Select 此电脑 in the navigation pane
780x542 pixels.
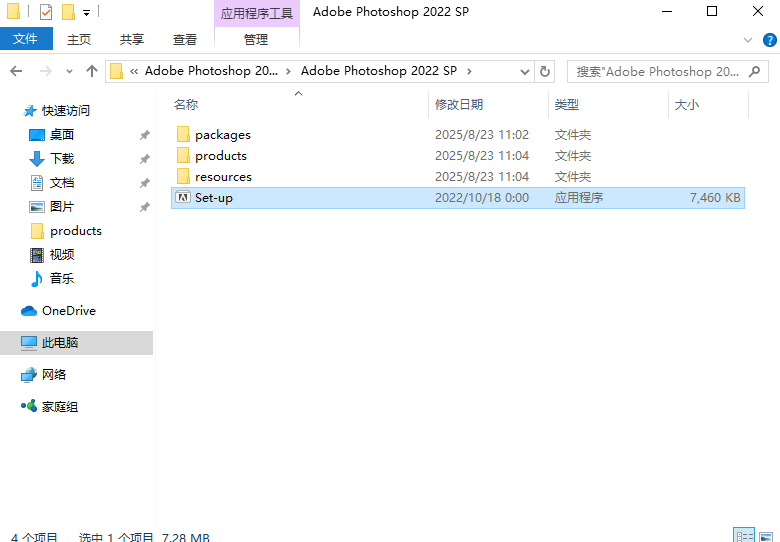point(60,343)
